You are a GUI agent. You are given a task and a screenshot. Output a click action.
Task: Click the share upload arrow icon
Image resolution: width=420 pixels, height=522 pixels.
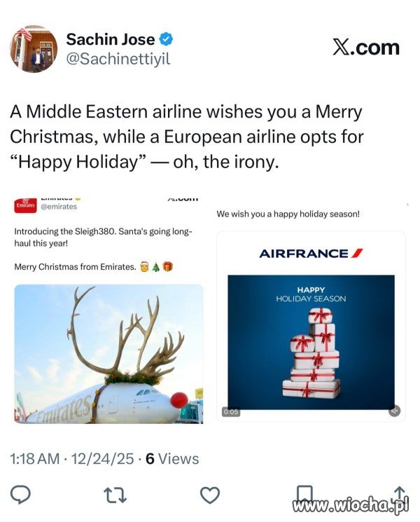[x=400, y=493]
